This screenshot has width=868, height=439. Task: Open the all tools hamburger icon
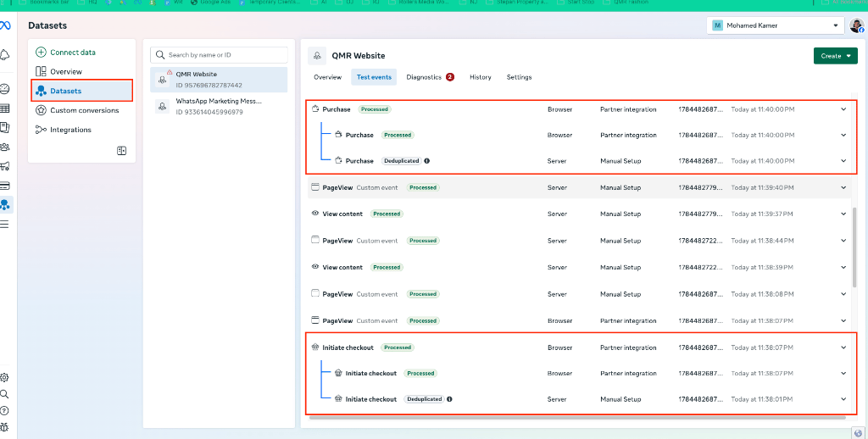click(x=5, y=225)
